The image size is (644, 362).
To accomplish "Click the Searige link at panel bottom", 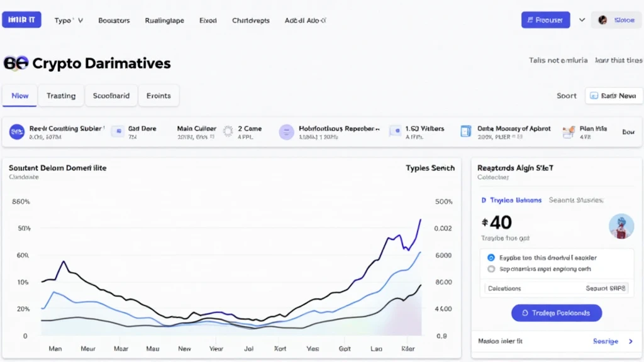I will tap(606, 341).
